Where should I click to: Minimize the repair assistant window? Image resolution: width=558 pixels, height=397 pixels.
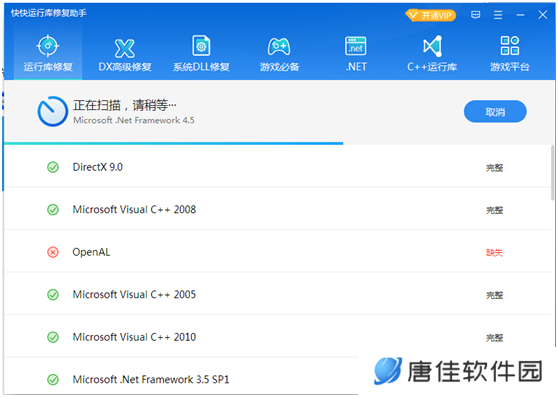click(x=520, y=15)
